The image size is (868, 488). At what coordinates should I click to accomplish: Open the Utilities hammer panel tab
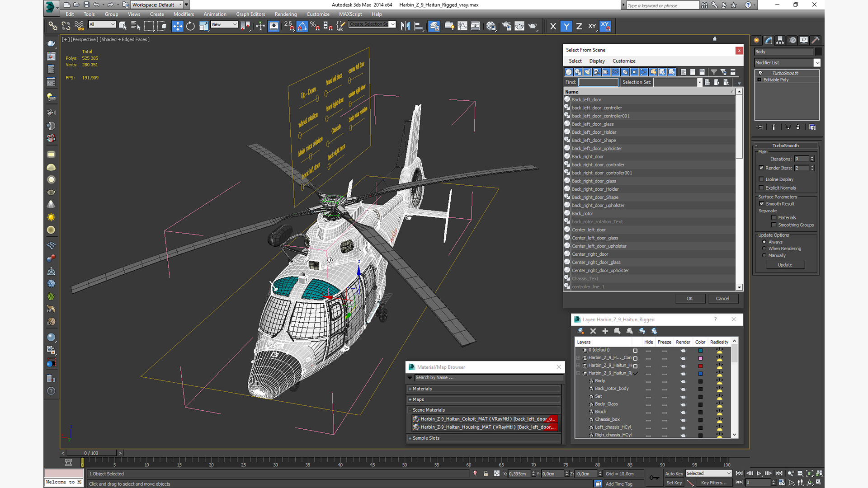pos(815,40)
